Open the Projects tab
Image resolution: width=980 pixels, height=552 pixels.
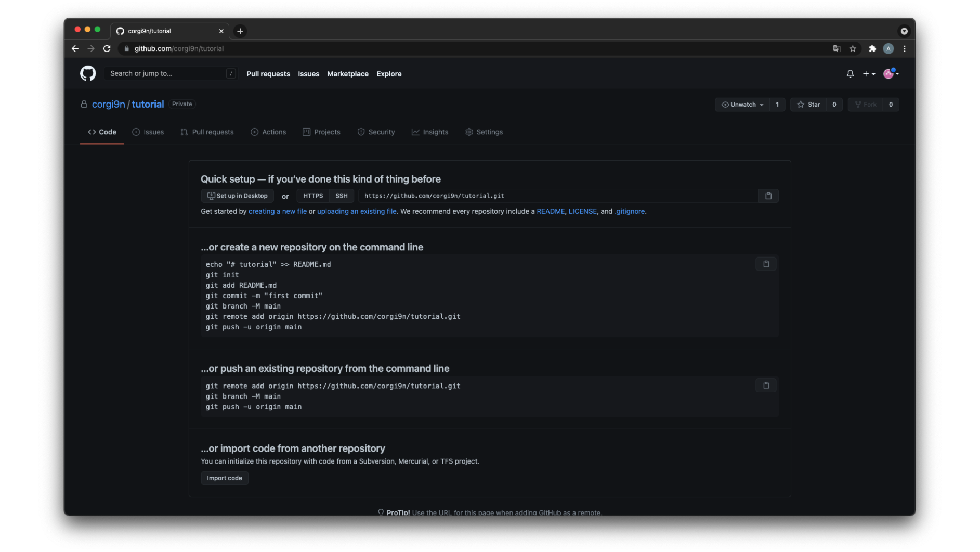point(321,132)
